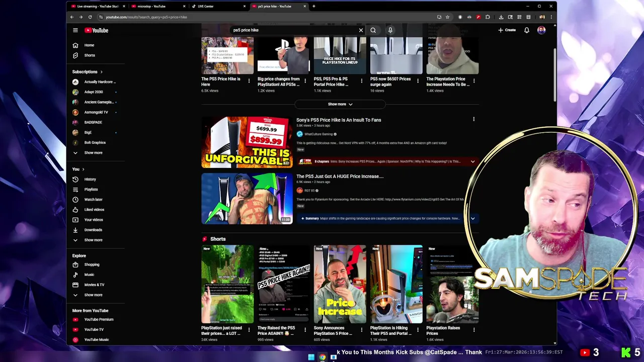This screenshot has width=644, height=362.
Task: Click the address bar URL
Action: coord(146,17)
